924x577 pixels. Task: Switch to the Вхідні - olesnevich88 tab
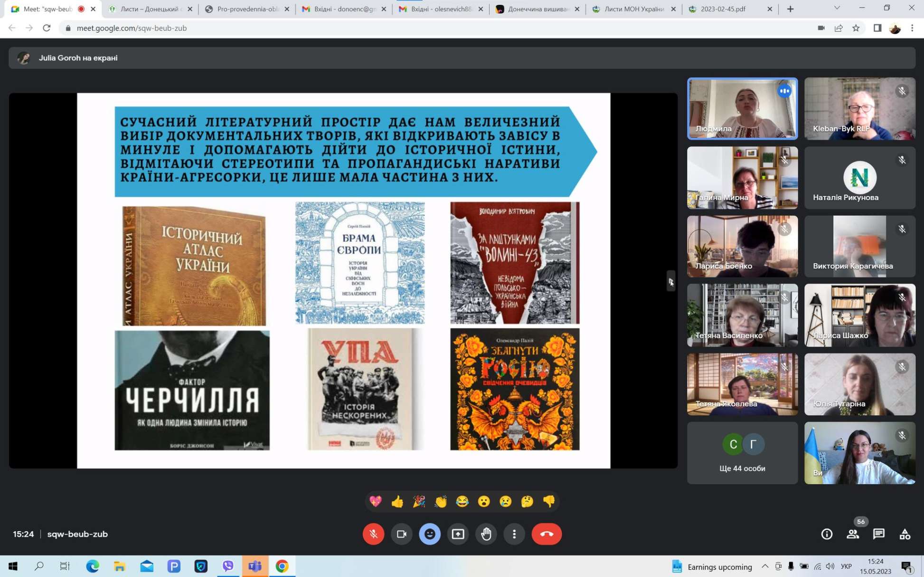[x=441, y=9]
